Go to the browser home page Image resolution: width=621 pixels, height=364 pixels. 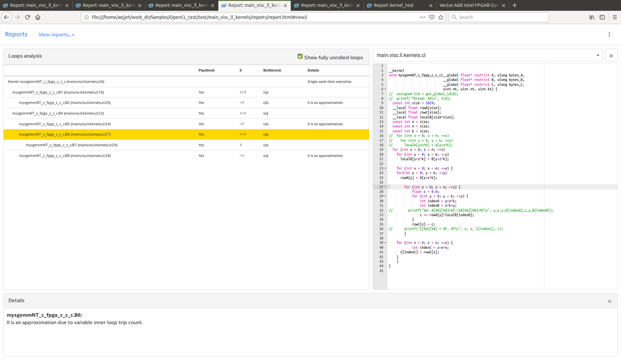tap(38, 17)
